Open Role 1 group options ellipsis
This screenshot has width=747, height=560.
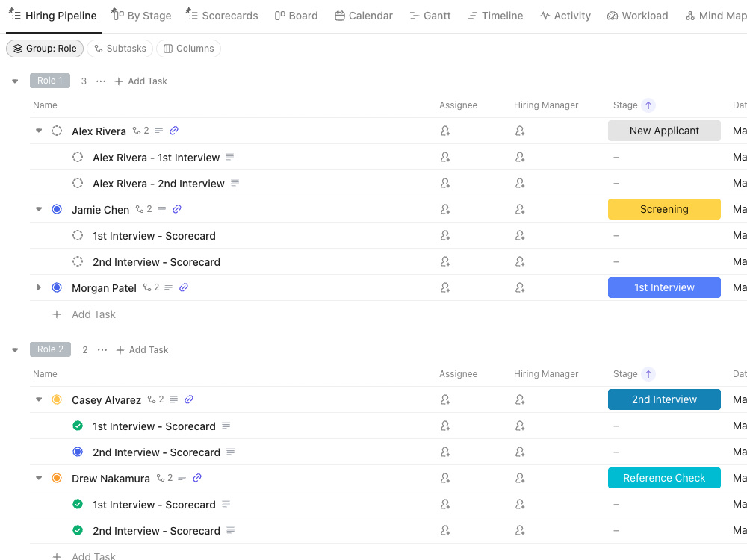coord(101,81)
